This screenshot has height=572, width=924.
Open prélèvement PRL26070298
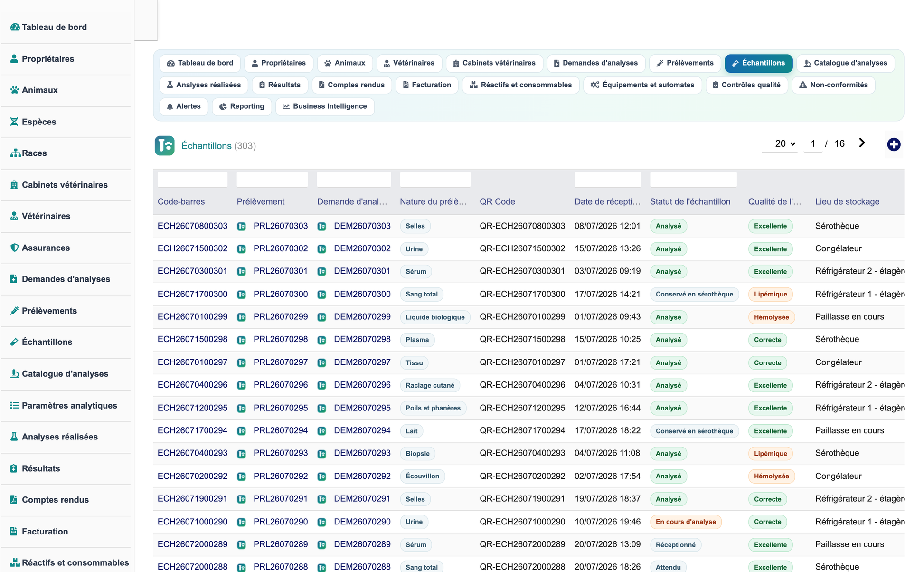[x=280, y=339]
